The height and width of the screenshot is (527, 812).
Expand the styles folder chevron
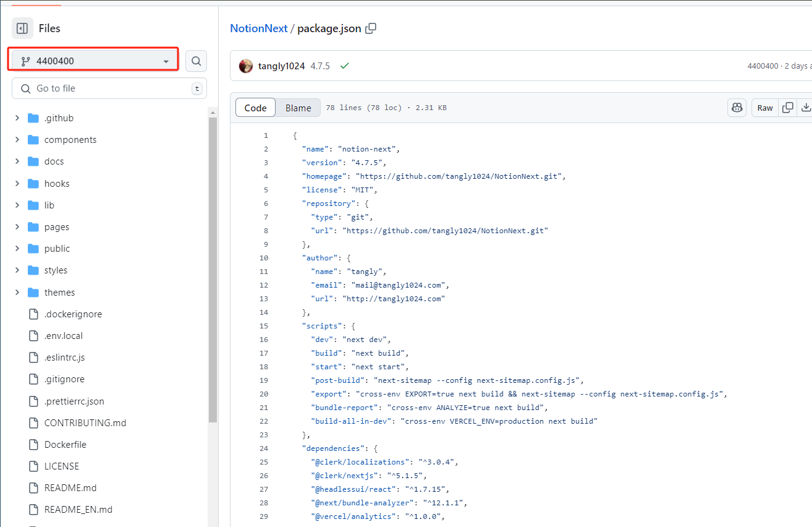[17, 270]
